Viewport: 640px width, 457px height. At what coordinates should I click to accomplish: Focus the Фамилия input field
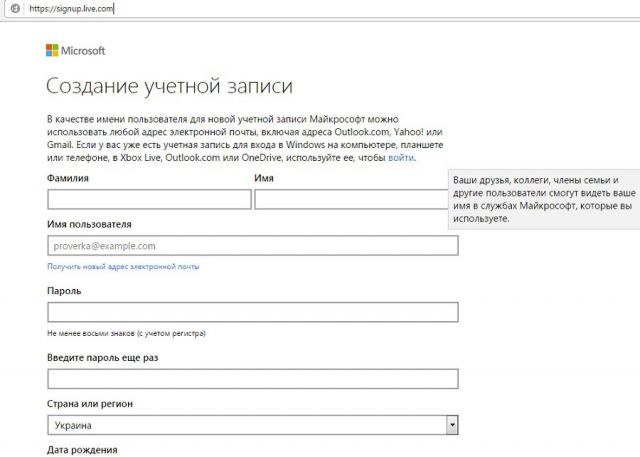(x=149, y=200)
